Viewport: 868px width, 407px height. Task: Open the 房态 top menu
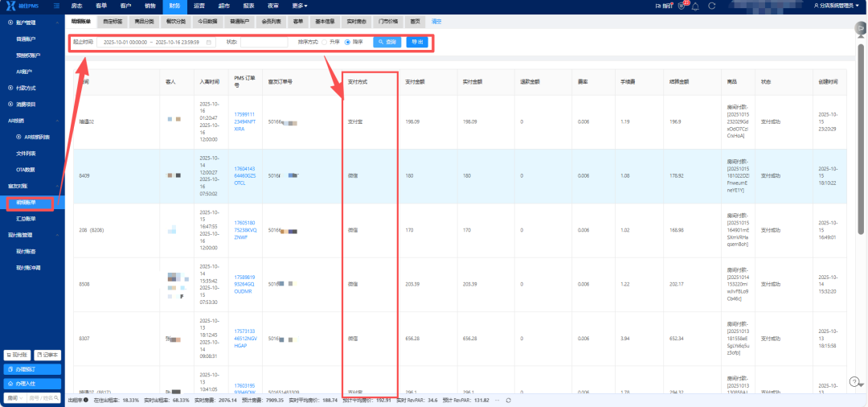(77, 6)
